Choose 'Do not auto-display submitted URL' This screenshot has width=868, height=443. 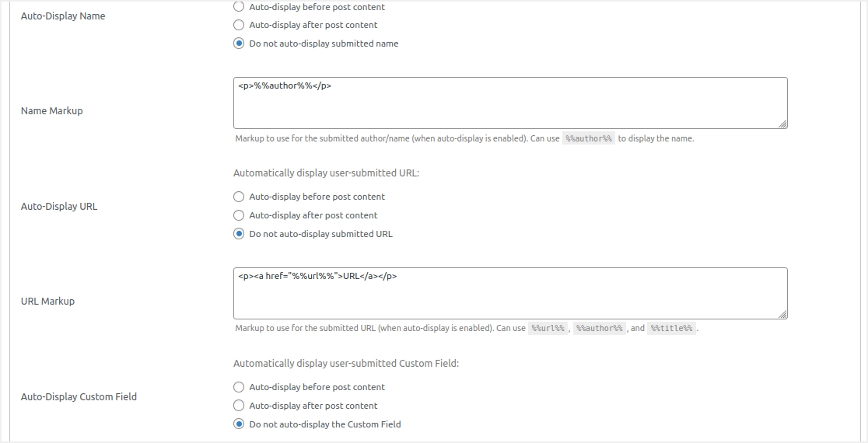(239, 234)
